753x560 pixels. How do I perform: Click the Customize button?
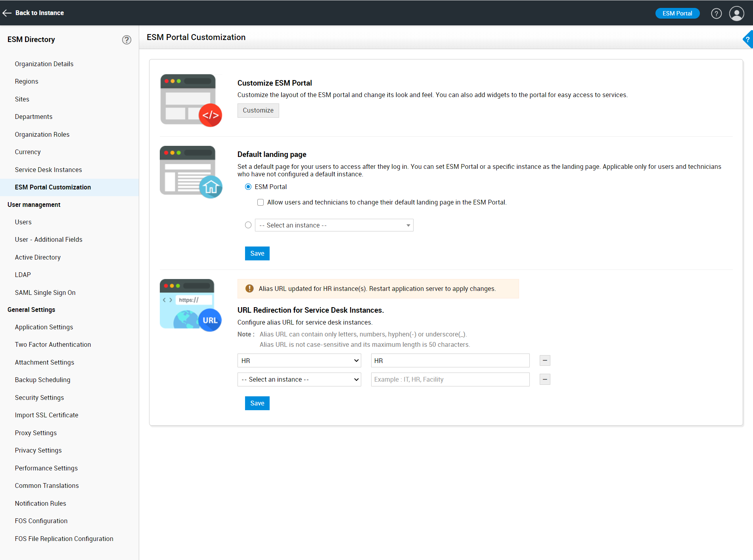click(258, 111)
